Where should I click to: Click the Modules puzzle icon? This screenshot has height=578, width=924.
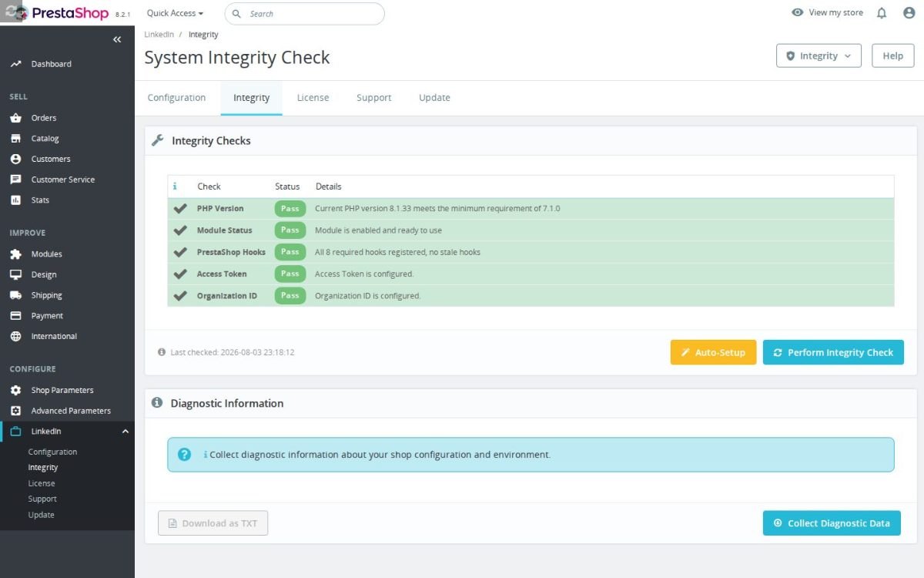[x=15, y=254]
